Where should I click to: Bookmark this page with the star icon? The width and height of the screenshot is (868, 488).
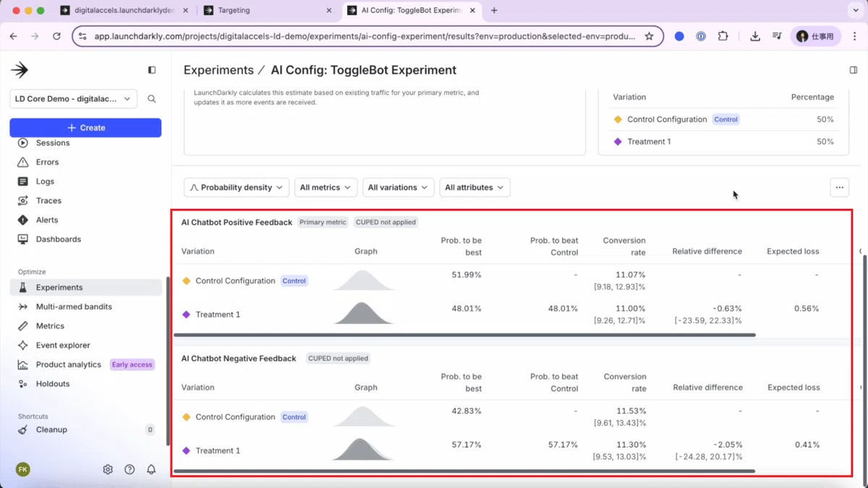pos(649,36)
